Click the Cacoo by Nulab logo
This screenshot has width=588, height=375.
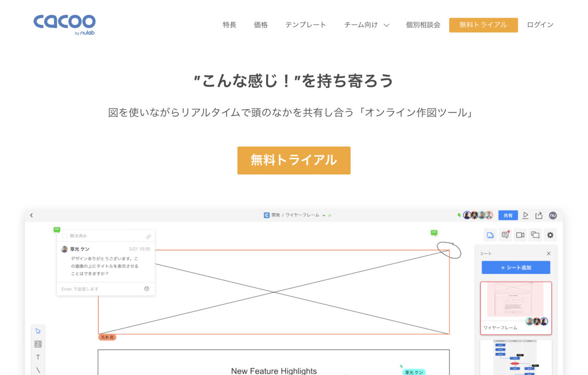click(64, 24)
